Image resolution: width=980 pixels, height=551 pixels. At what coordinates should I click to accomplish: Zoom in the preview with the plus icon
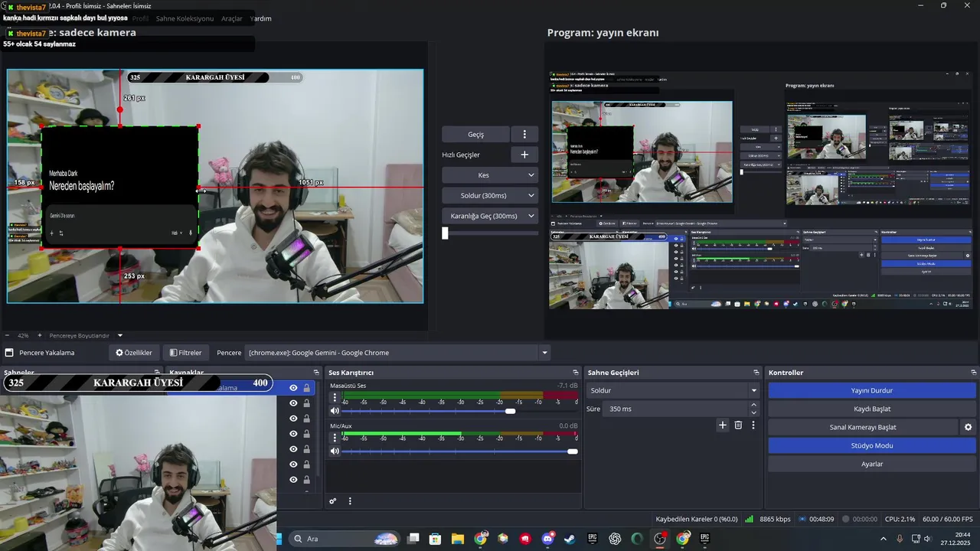(40, 335)
